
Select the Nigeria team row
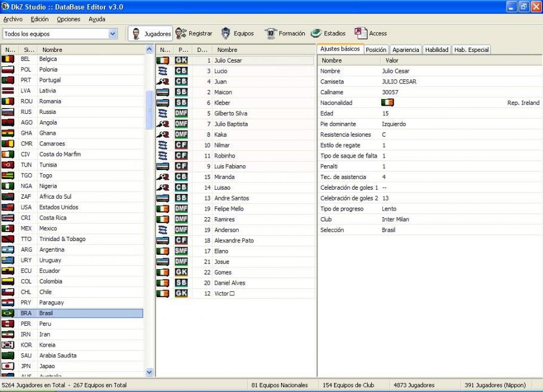tap(72, 186)
